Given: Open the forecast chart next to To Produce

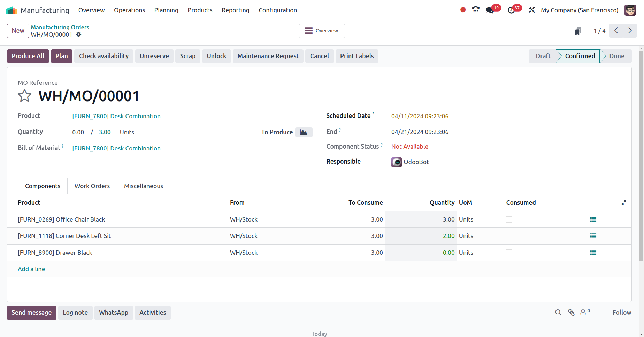Looking at the screenshot, I should pyautogui.click(x=304, y=132).
